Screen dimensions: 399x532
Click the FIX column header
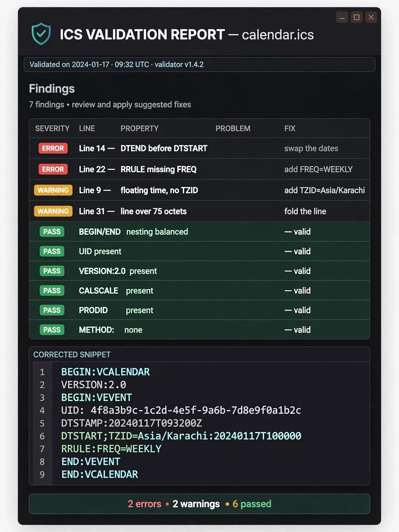(x=290, y=129)
